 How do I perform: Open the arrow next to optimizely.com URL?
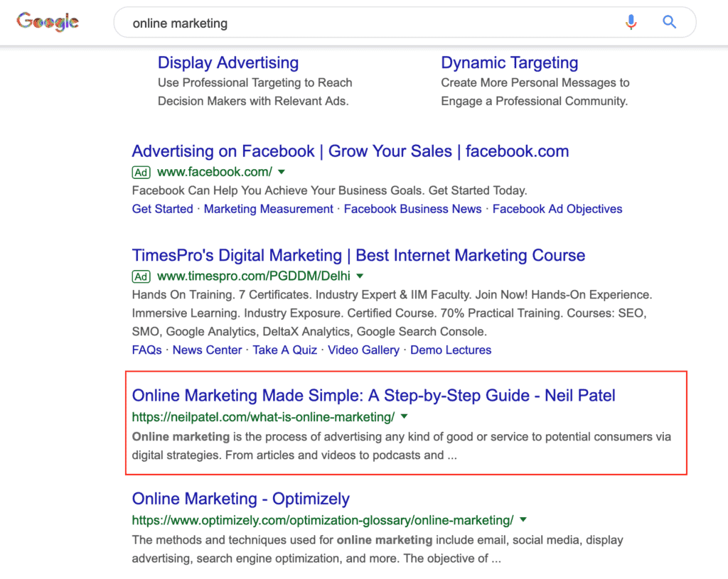coord(523,519)
